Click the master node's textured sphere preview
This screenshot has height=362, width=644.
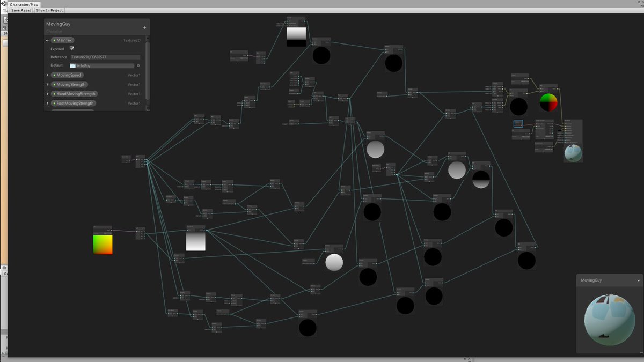tap(573, 153)
